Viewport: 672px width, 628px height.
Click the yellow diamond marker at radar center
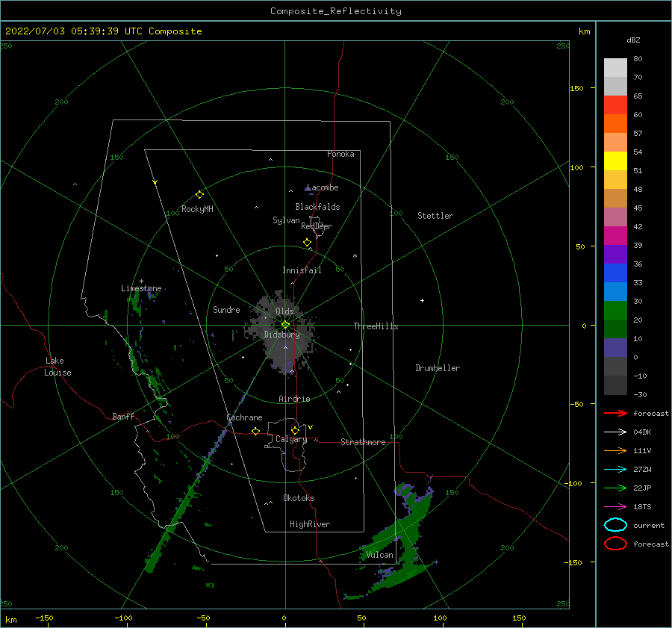point(285,325)
